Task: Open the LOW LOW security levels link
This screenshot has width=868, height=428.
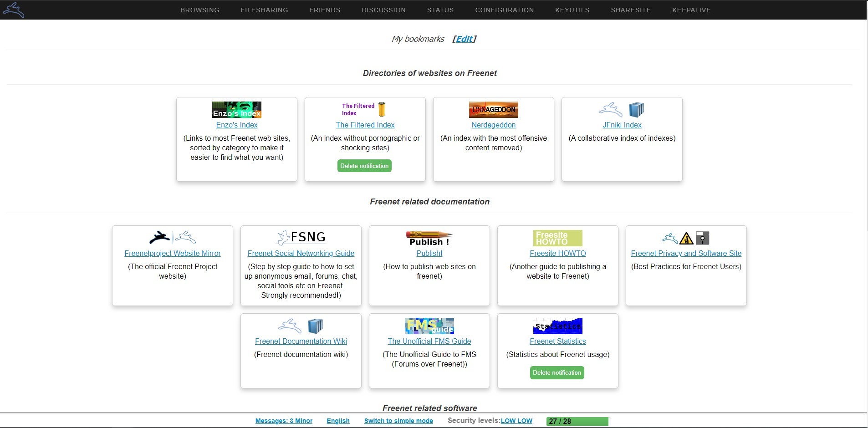Action: [516, 421]
